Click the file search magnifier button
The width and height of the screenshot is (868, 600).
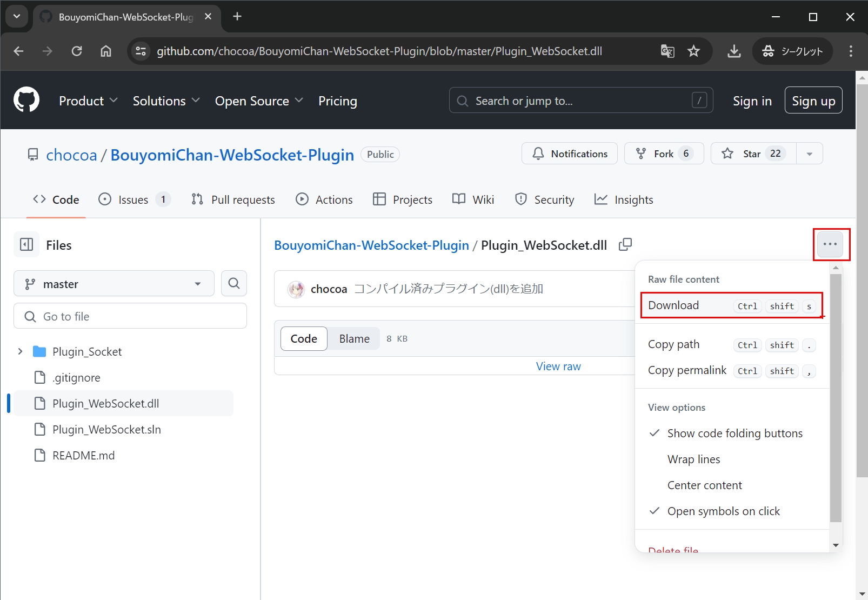234,283
